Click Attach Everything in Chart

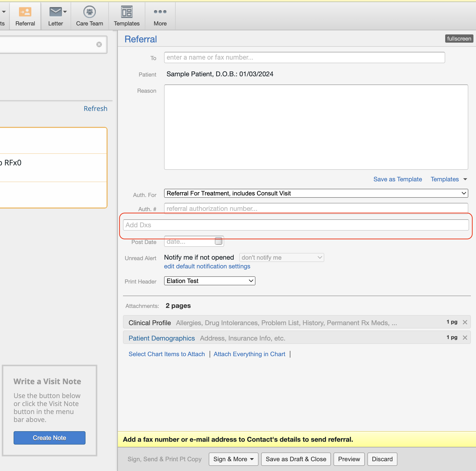[x=249, y=354]
